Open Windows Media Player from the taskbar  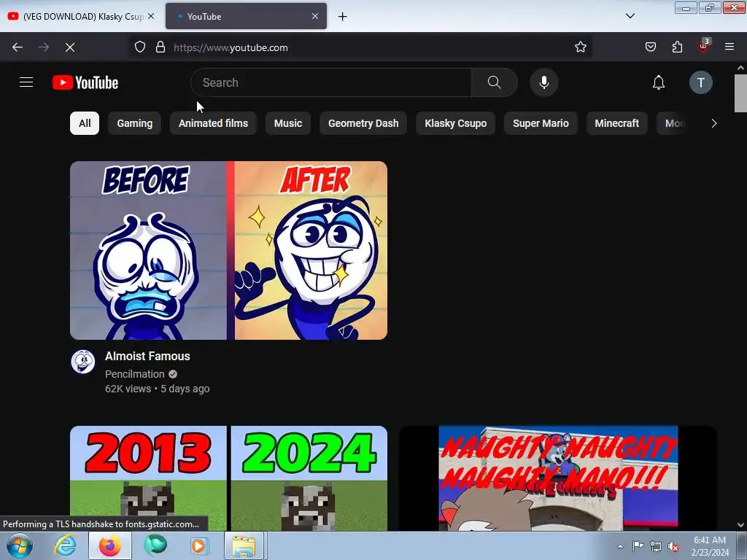(x=200, y=546)
